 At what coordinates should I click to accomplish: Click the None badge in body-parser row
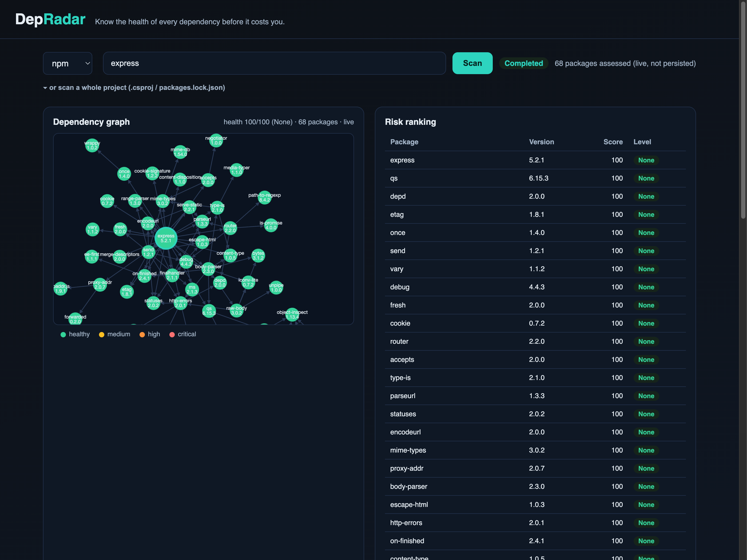(646, 486)
